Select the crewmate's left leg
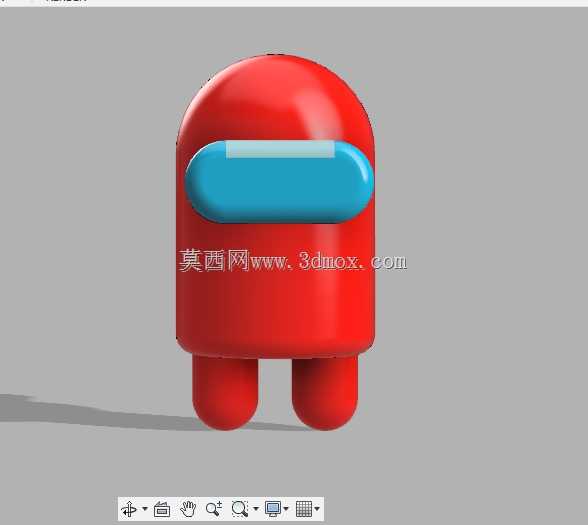The height and width of the screenshot is (525, 588). (225, 392)
